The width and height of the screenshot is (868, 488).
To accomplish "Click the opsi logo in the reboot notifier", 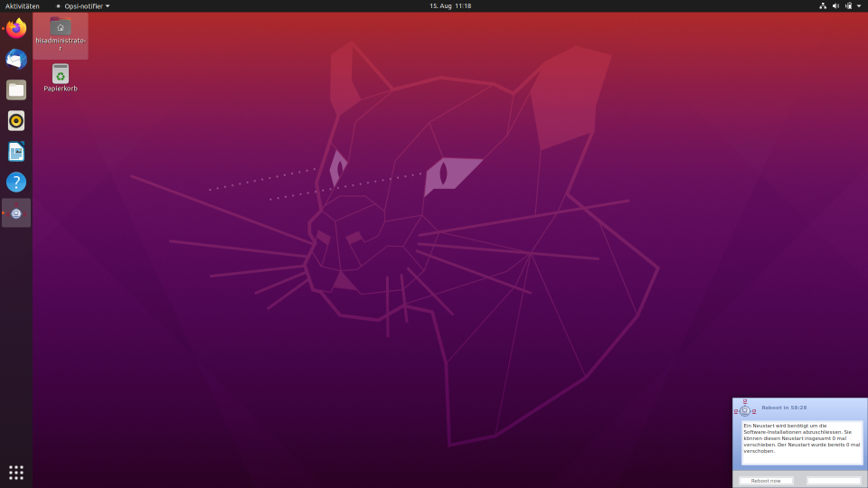I will (x=744, y=408).
